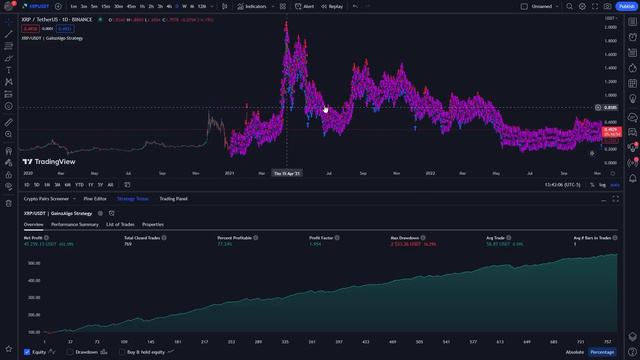Select the W weekly timeframe
Image resolution: width=640 pixels, height=360 pixels.
click(184, 7)
